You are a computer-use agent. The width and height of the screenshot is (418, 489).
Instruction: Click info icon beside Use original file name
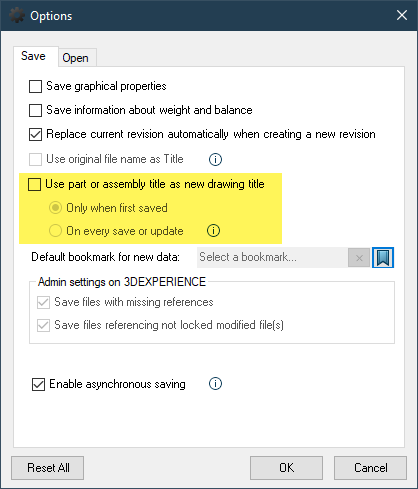pyautogui.click(x=215, y=159)
